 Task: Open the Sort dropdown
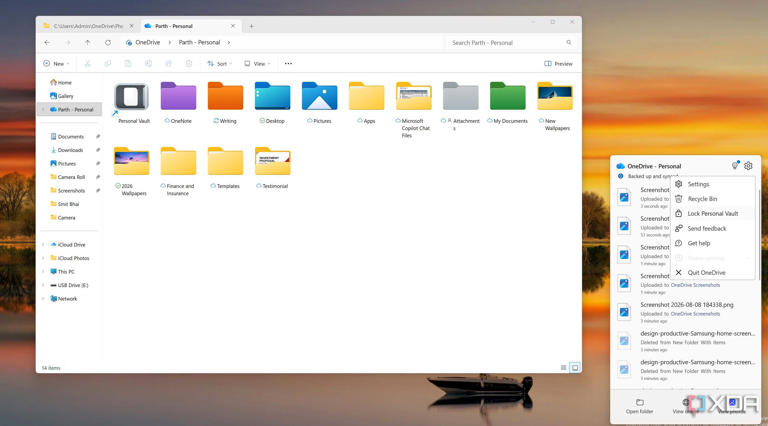219,64
